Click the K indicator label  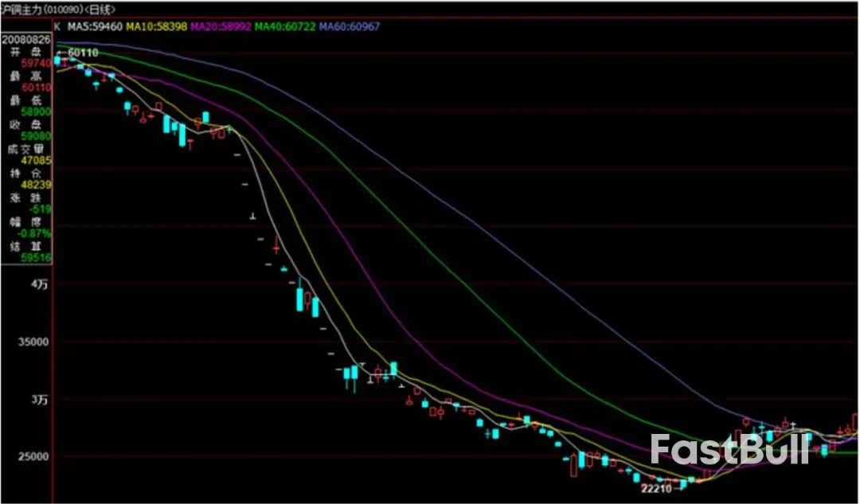pyautogui.click(x=57, y=26)
